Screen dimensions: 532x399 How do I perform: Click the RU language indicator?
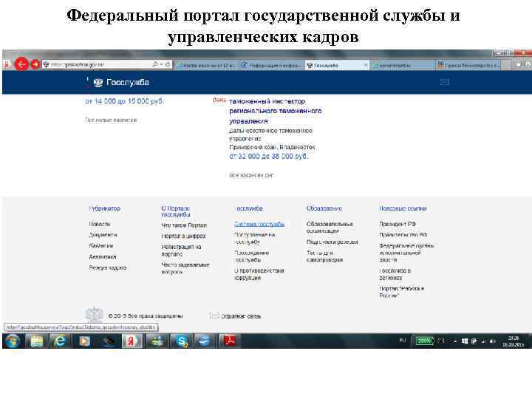pyautogui.click(x=403, y=340)
